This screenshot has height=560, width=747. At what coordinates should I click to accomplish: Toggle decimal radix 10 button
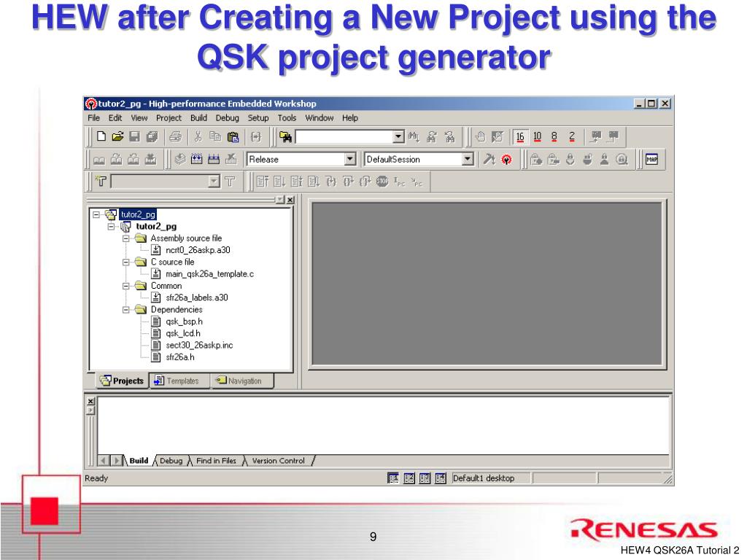(538, 136)
